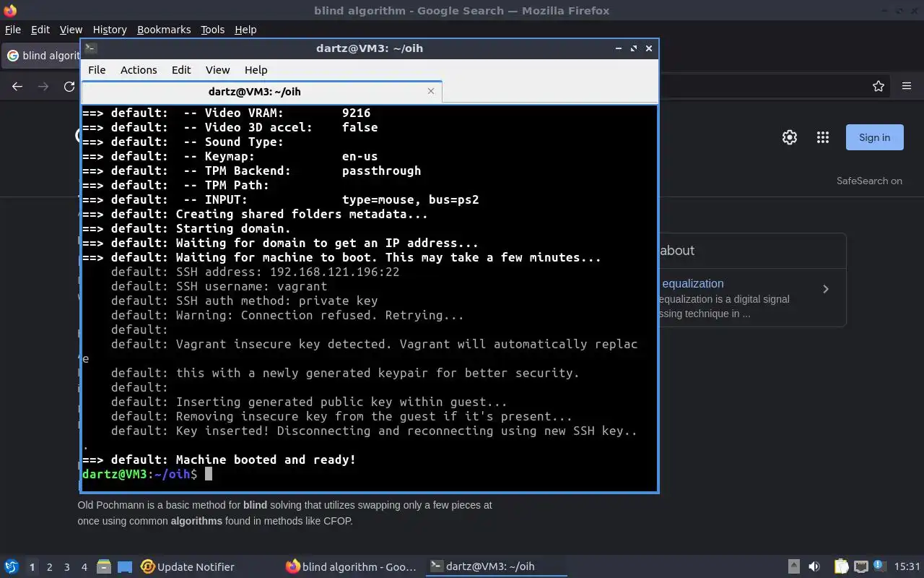Open the terminal Actions menu
Image resolution: width=924 pixels, height=578 pixels.
139,70
